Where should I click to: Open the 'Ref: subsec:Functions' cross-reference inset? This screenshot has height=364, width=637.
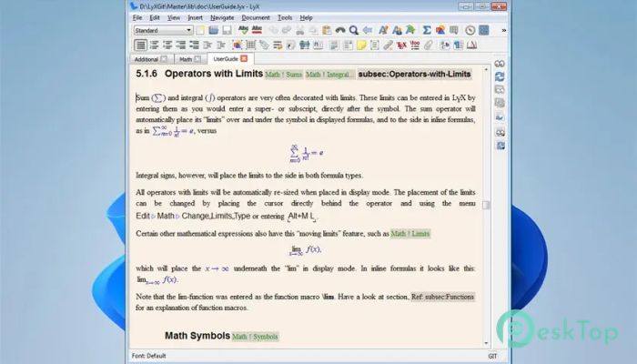(x=442, y=297)
